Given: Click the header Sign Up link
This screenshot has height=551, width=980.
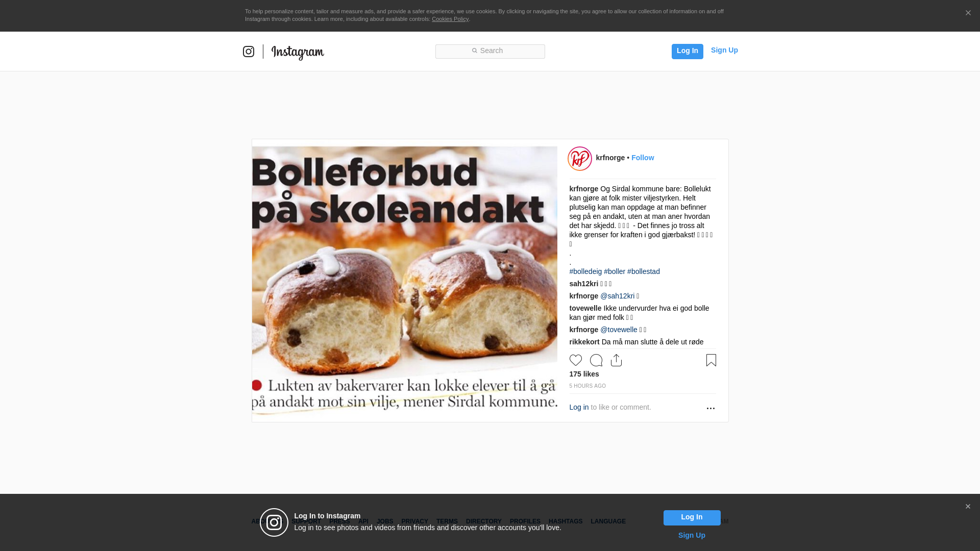Looking at the screenshot, I should (724, 50).
